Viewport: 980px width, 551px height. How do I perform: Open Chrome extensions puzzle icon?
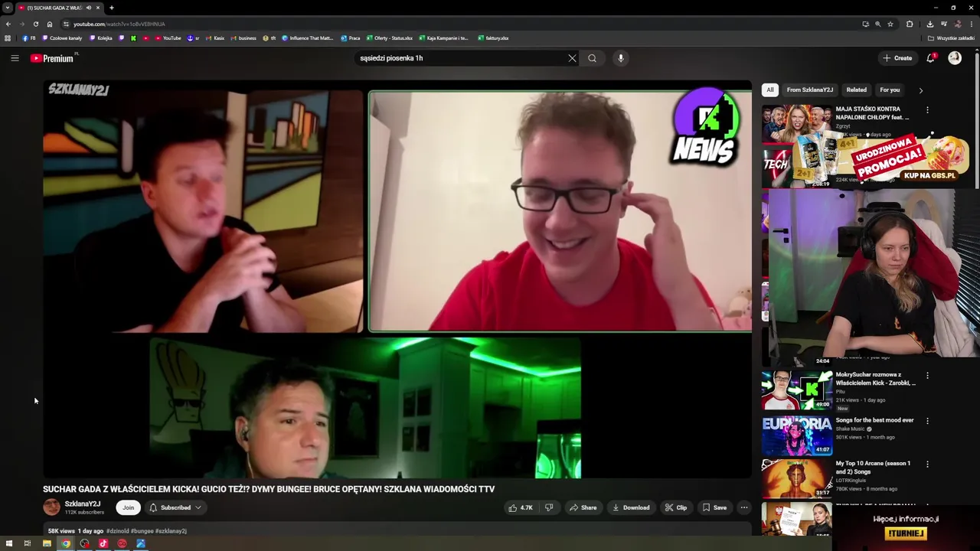pyautogui.click(x=910, y=24)
